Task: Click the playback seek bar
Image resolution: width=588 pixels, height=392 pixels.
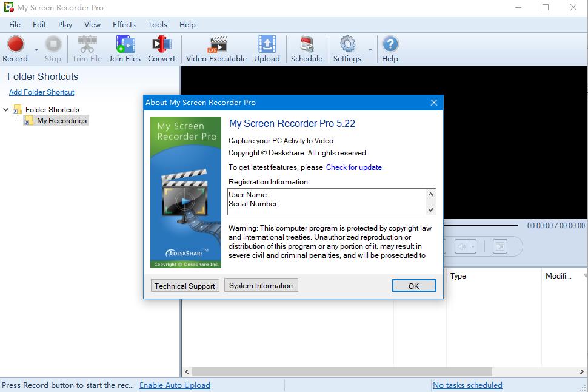Action: click(481, 225)
